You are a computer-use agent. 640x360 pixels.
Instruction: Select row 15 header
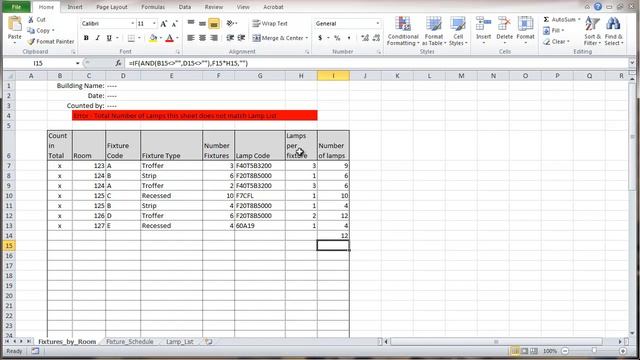point(9,245)
